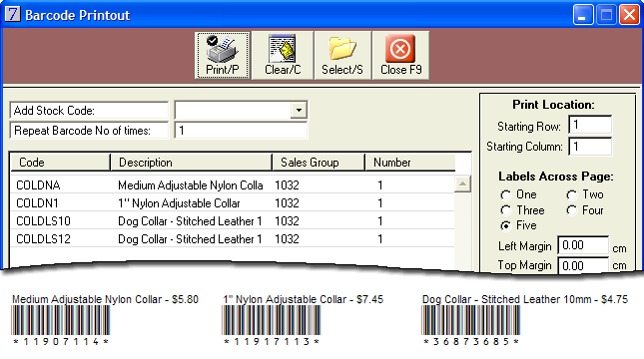Click the Medium Adjustable Nylon Colla description cell

[x=191, y=185]
